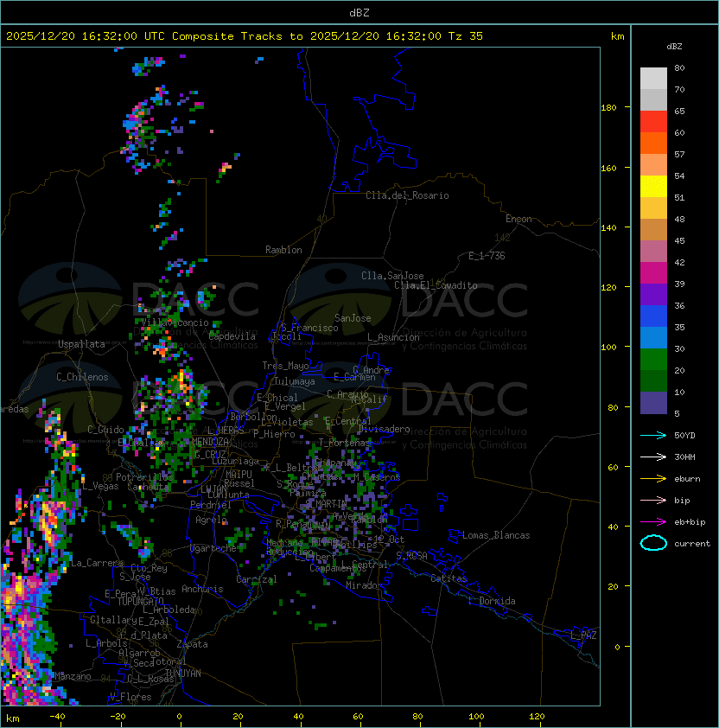This screenshot has width=719, height=728.
Task: Click the 'Mirador' map label
Action: (364, 585)
